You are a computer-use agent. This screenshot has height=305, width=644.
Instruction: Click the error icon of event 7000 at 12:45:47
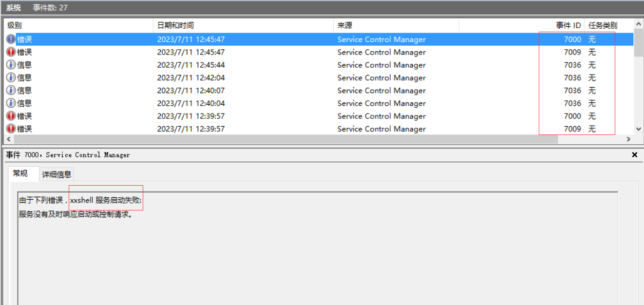pyautogui.click(x=11, y=39)
